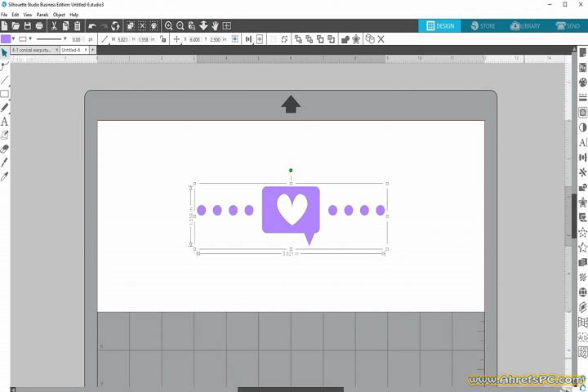This screenshot has height=392, width=588.
Task: Select the Eraser tool
Action: (5, 149)
